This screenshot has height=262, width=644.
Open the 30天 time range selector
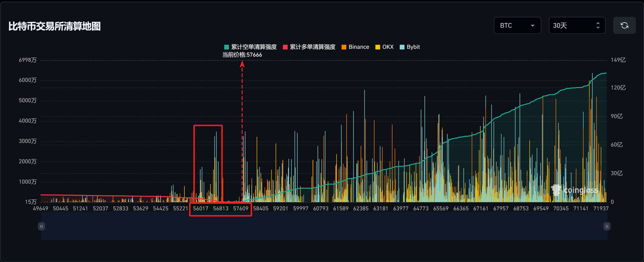pyautogui.click(x=577, y=25)
